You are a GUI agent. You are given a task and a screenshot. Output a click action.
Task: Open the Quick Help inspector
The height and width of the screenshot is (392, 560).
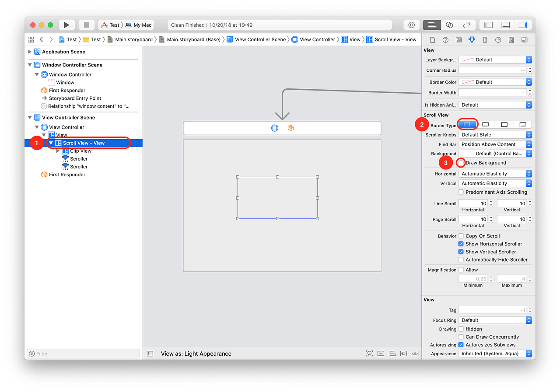(445, 39)
